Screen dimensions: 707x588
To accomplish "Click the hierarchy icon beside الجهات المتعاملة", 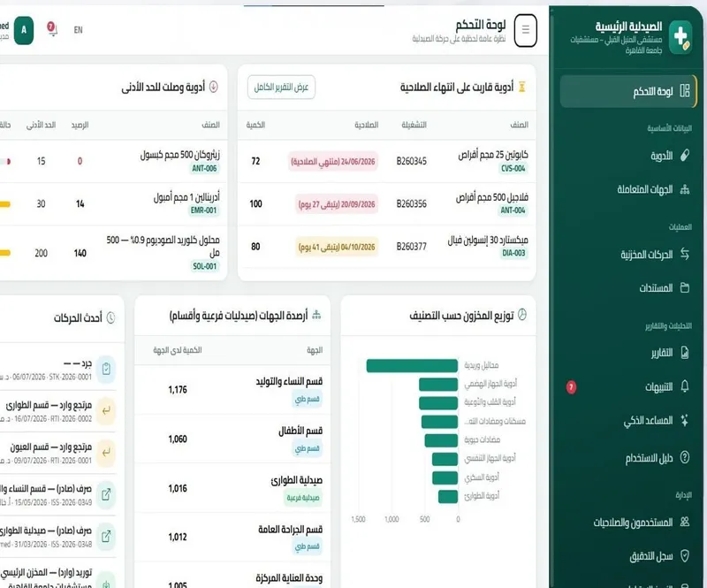I will [684, 189].
